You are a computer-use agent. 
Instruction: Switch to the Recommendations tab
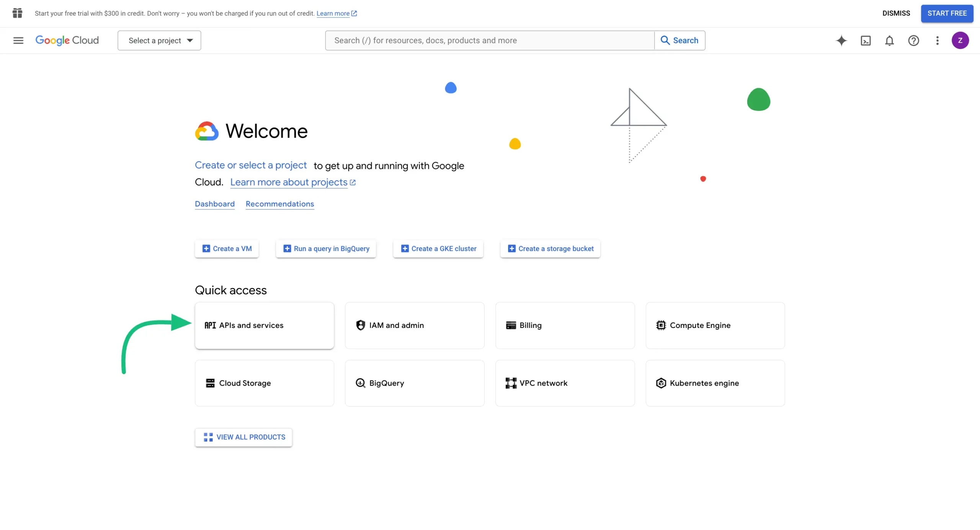point(279,204)
